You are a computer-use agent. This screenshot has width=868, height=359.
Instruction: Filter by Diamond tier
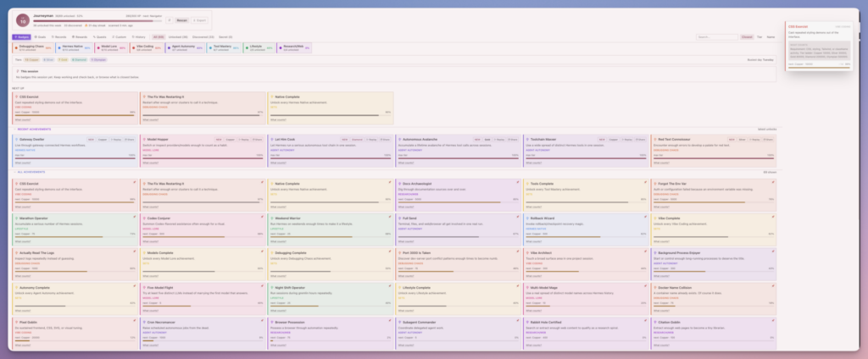click(x=79, y=60)
